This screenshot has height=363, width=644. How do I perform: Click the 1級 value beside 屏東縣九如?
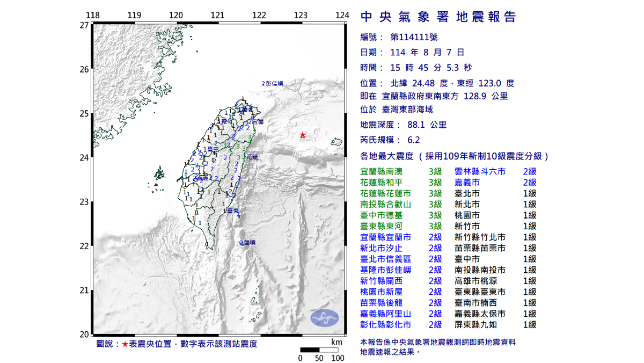coord(529,325)
